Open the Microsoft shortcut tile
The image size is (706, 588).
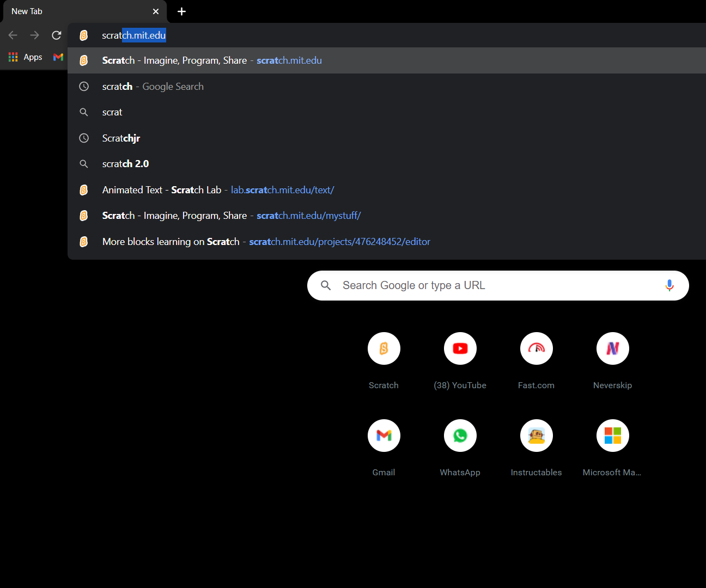(x=613, y=436)
